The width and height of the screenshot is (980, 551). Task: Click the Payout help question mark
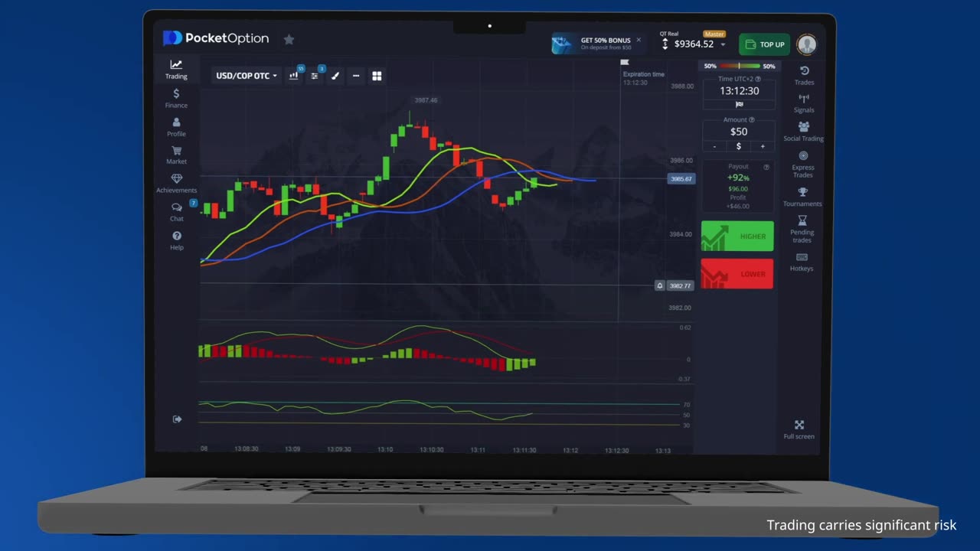point(766,167)
